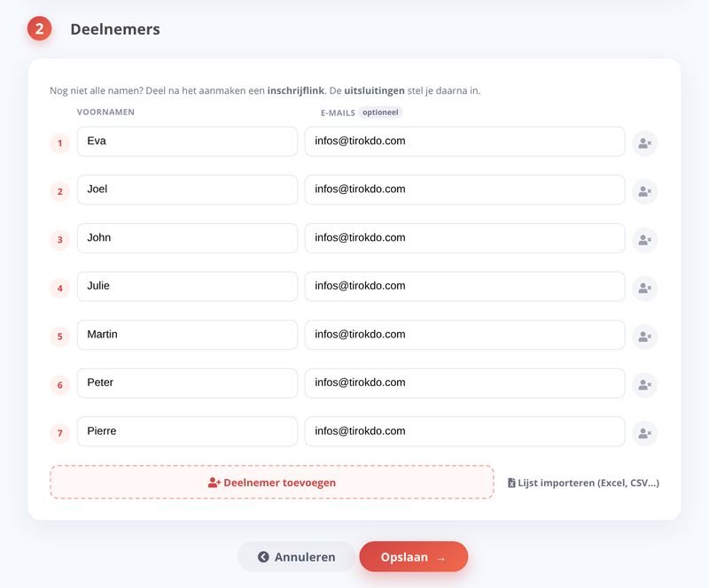The width and height of the screenshot is (709, 588).
Task: Focus the email field in Peter's row
Action: (464, 383)
